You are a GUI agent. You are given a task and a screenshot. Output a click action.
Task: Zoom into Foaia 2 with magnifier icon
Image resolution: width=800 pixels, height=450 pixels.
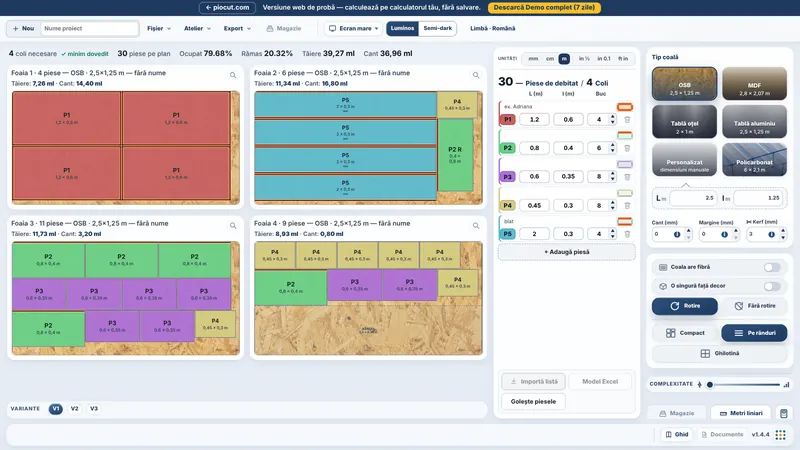click(476, 75)
